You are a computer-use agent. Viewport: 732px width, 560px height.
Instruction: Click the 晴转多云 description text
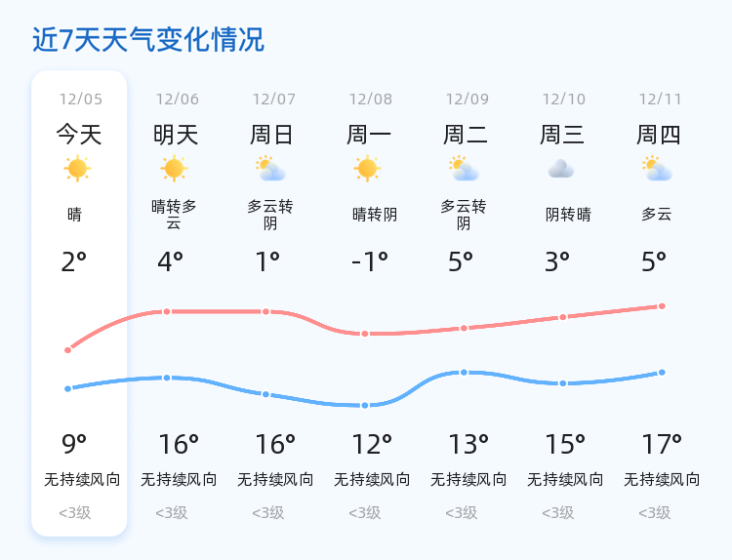(x=175, y=215)
